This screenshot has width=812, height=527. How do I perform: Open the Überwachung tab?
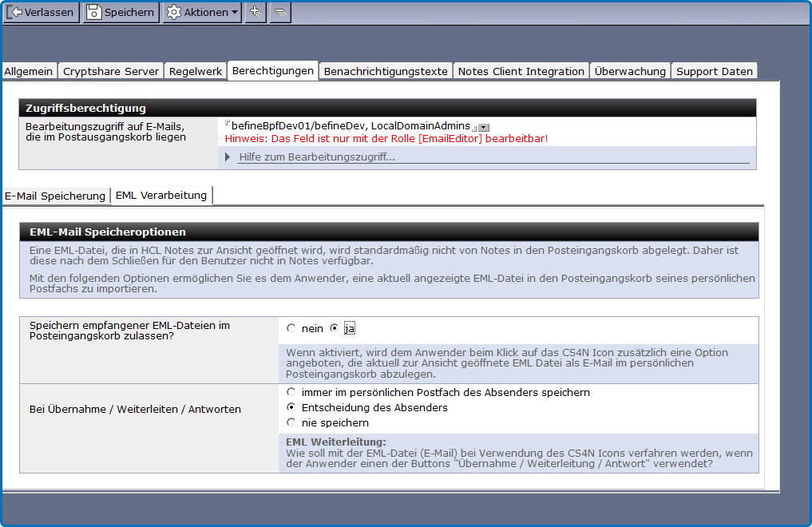630,71
